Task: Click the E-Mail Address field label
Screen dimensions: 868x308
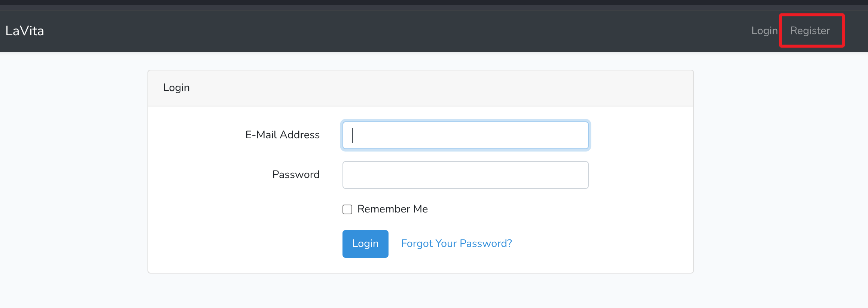Action: pyautogui.click(x=282, y=135)
